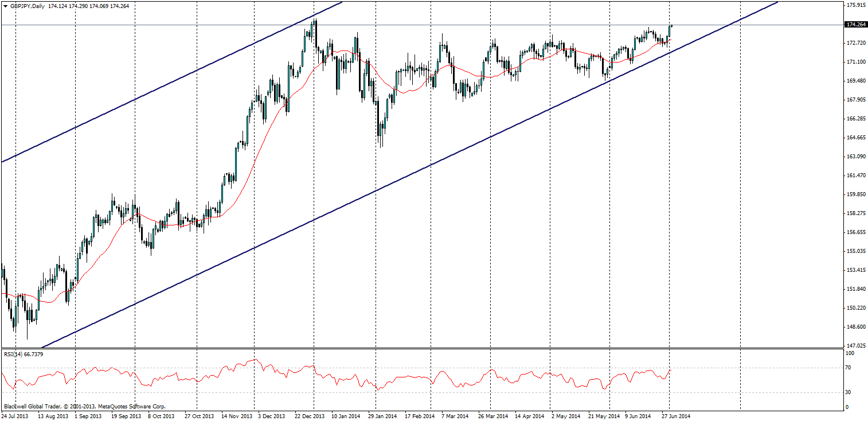Click the 175.915 price axis label

tap(856, 5)
